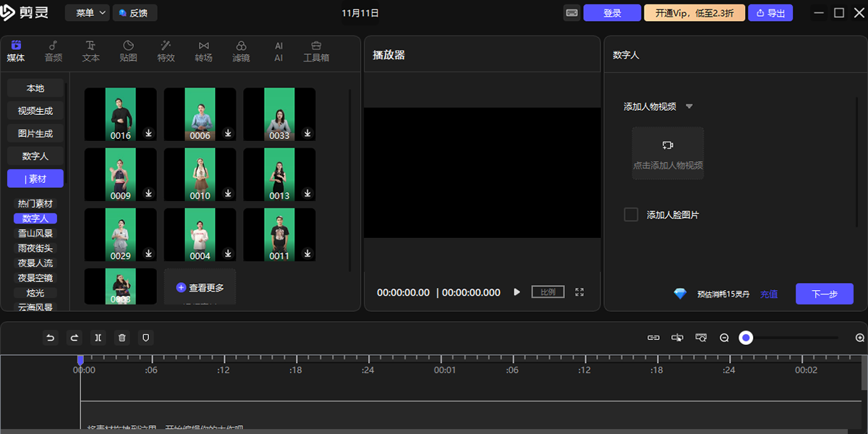Viewport: 868px width, 434px height.
Task: Enter fullscreen preview in the player
Action: coord(579,292)
